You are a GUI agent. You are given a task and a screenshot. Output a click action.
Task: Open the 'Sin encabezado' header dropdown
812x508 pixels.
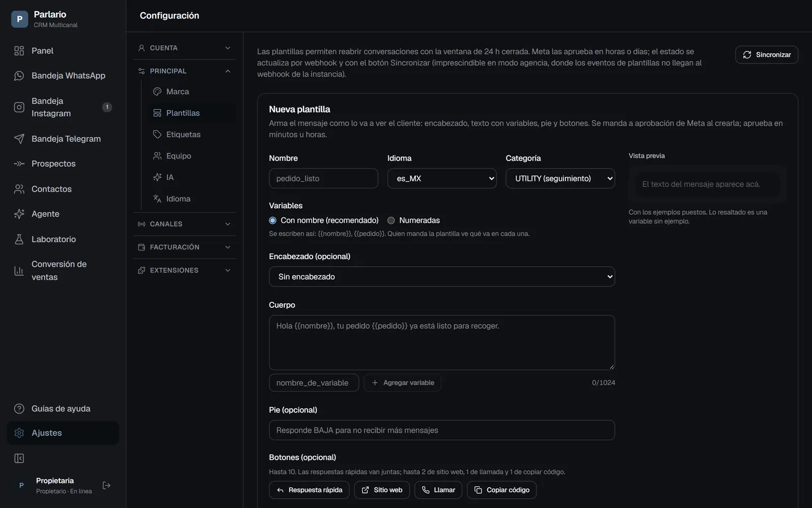442,277
